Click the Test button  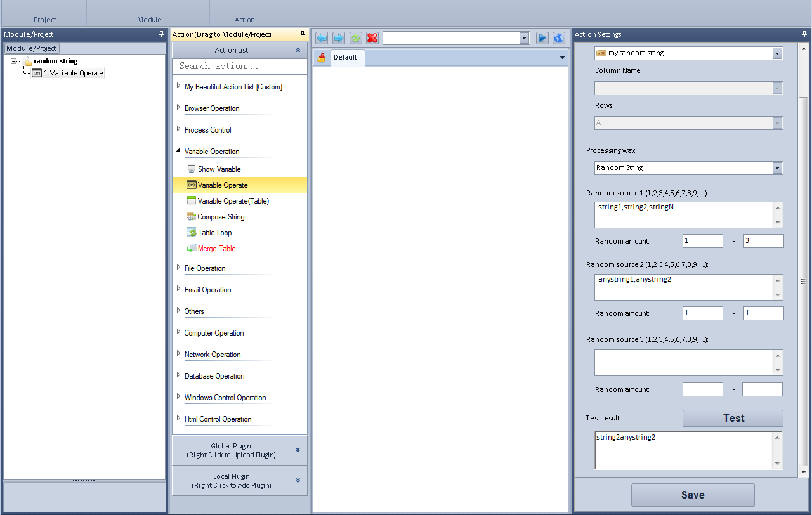[x=733, y=418]
